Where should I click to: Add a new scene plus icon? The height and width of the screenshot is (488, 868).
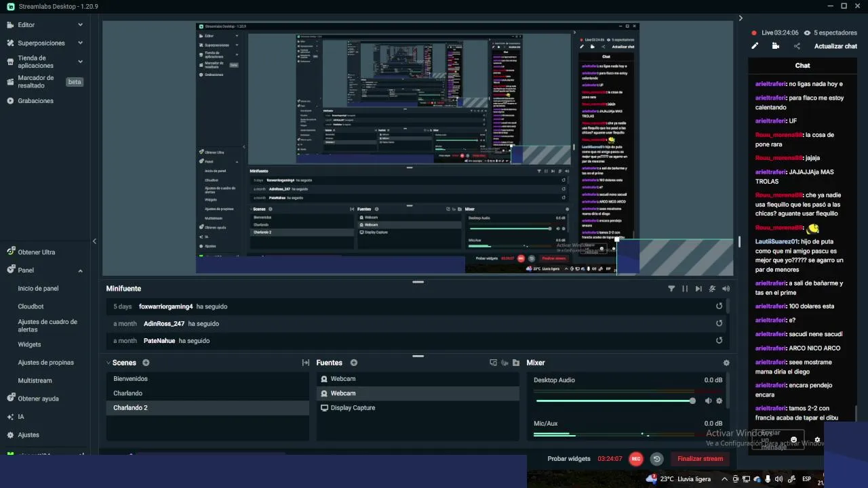tap(146, 363)
